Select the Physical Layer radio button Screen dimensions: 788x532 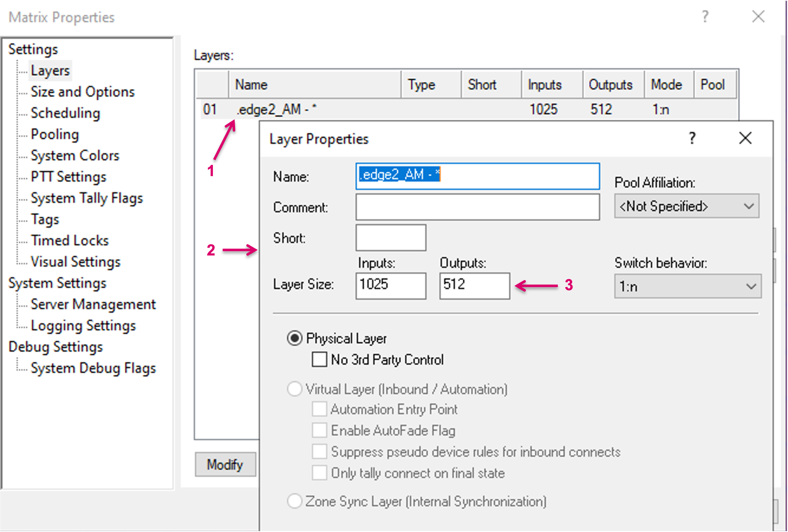[294, 338]
